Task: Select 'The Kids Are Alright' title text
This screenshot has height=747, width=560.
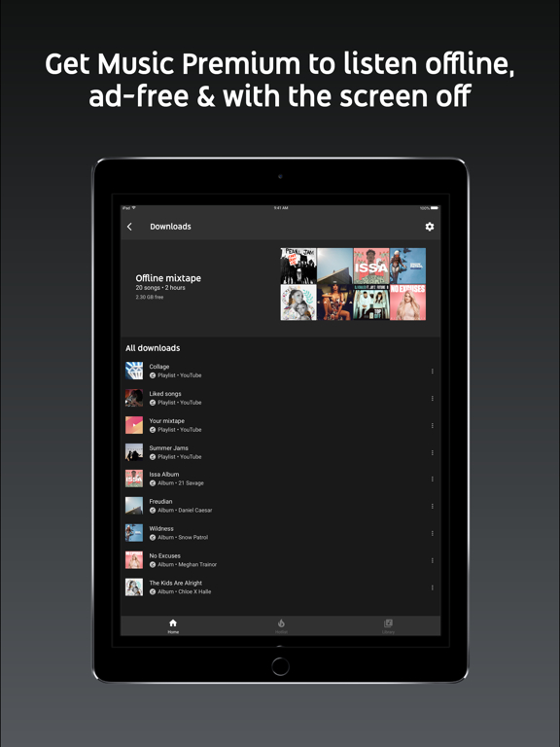Action: click(x=176, y=584)
